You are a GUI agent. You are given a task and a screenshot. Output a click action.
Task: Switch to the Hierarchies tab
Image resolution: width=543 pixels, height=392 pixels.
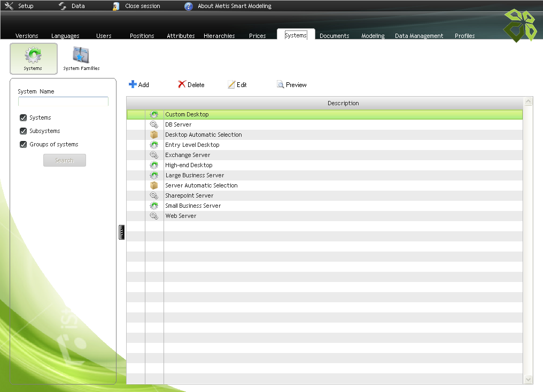[x=219, y=36]
